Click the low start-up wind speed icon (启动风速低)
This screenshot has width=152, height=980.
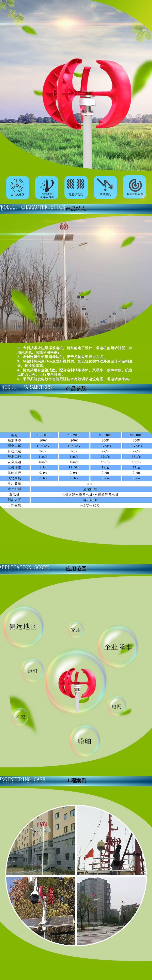click(x=17, y=187)
